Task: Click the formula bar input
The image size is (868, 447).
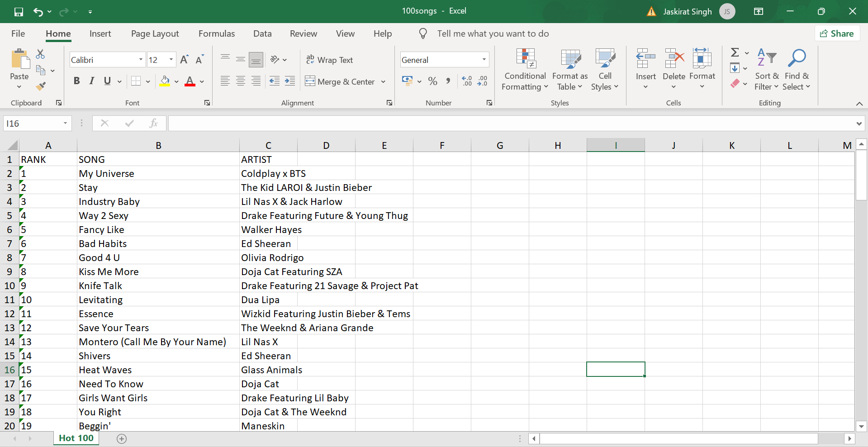Action: click(511, 124)
